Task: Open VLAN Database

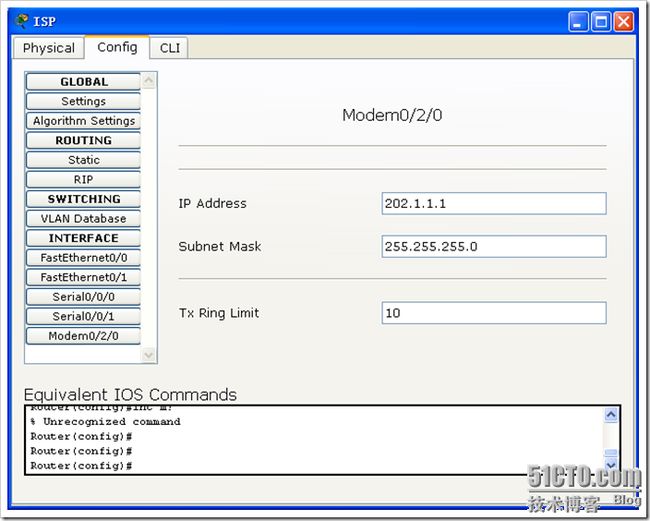Action: 83,218
